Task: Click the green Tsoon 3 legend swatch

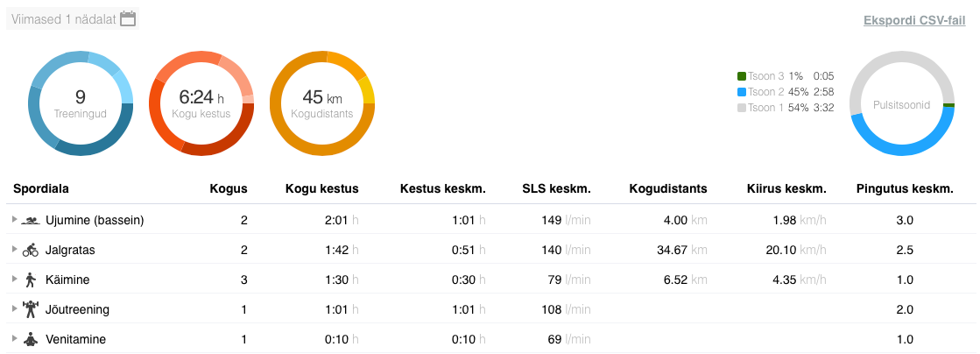Action: tap(742, 76)
